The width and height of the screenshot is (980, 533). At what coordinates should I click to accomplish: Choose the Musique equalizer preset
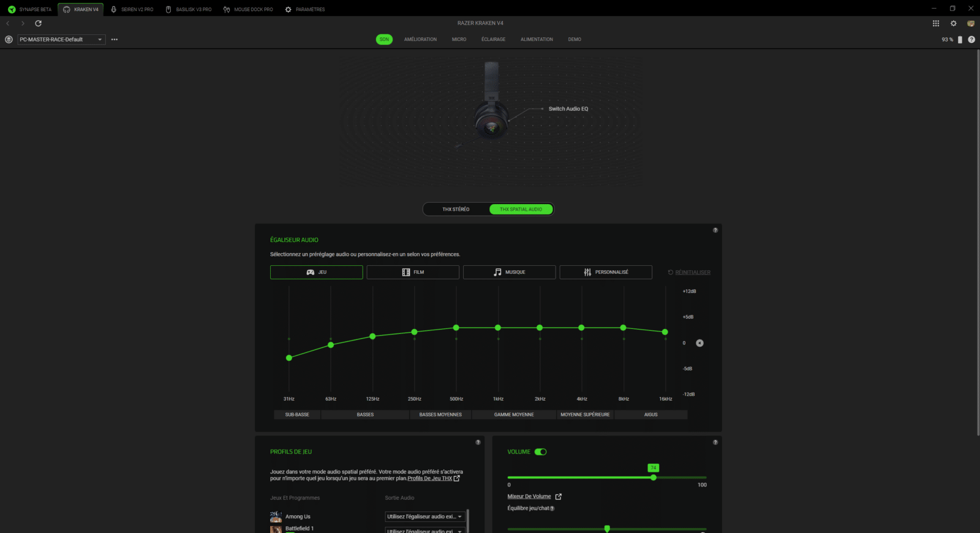[509, 272]
